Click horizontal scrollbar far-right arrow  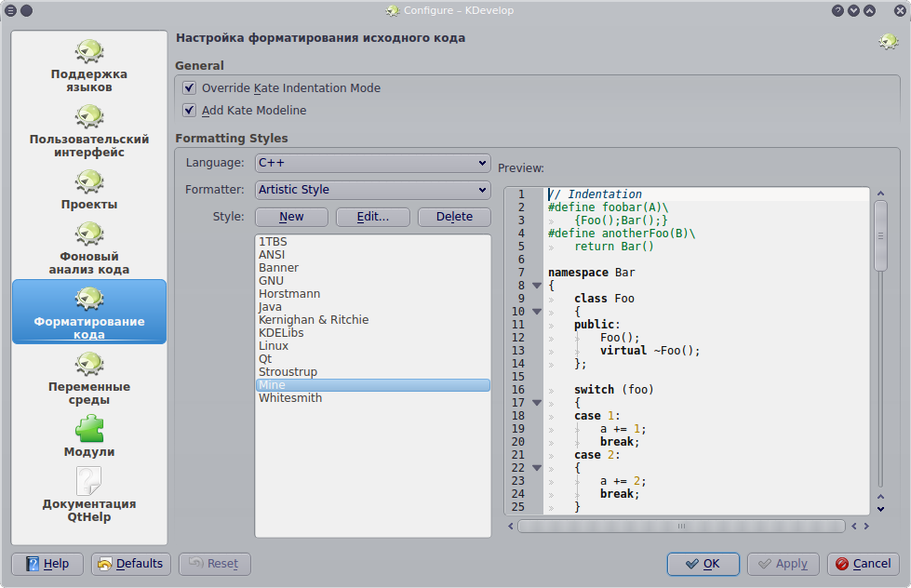coord(866,527)
